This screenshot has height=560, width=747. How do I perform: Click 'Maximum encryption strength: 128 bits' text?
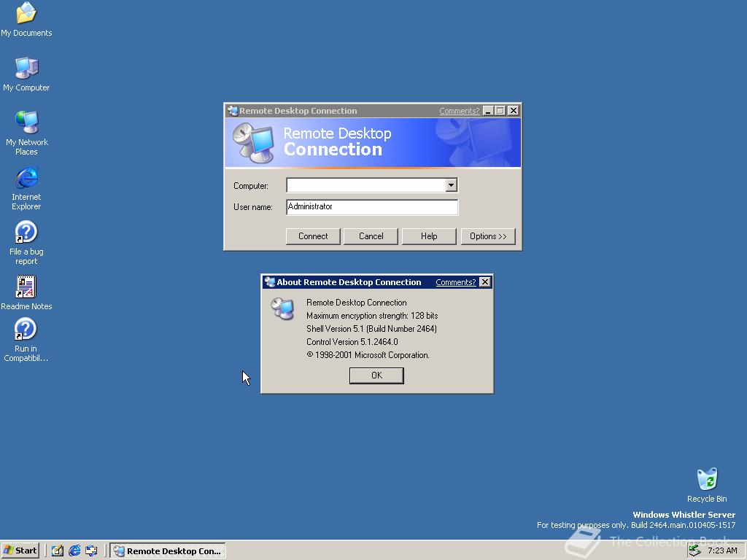(372, 316)
